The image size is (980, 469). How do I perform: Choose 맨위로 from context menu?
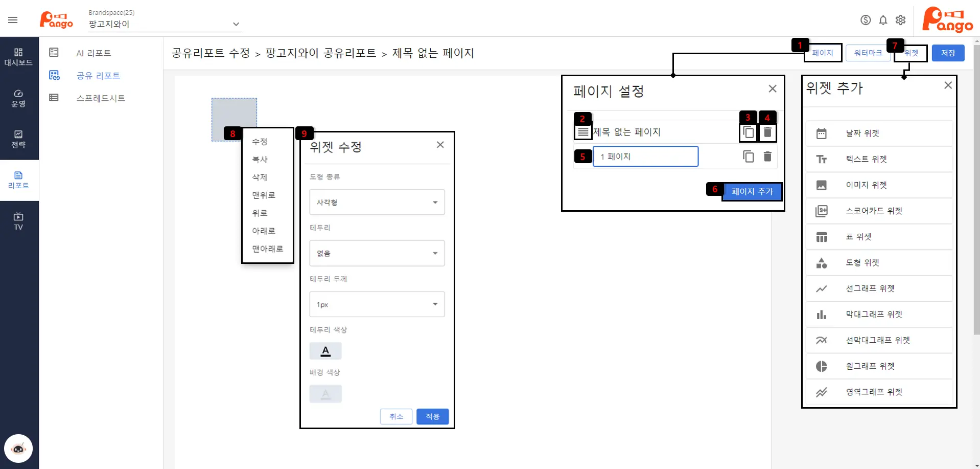(264, 195)
